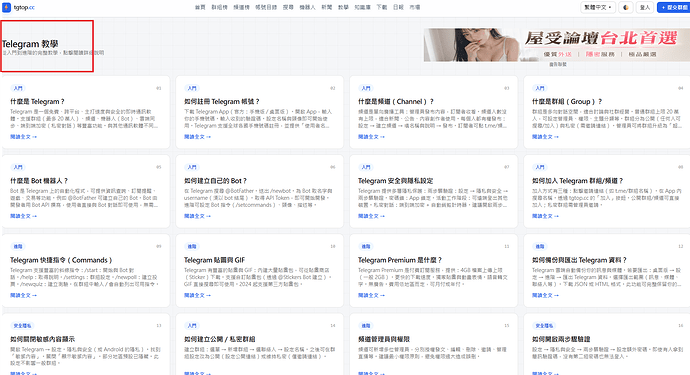Screen dimensions: 690x375
Task: Open the 繁體中文 language dropdown
Action: click(598, 7)
